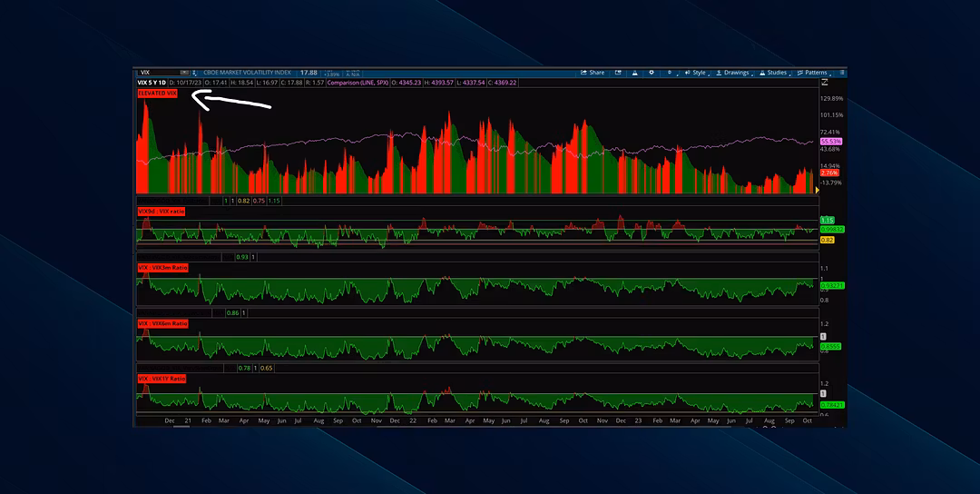Open the Studies menu

coord(773,73)
